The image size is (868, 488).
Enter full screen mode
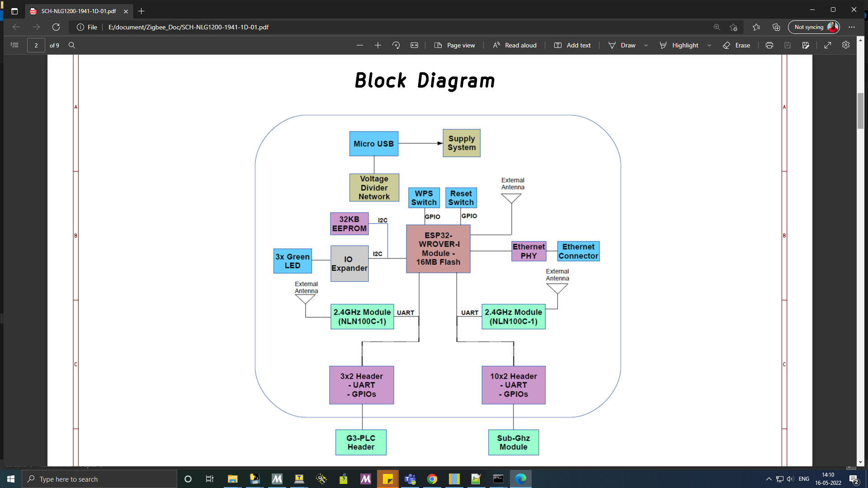tap(828, 45)
